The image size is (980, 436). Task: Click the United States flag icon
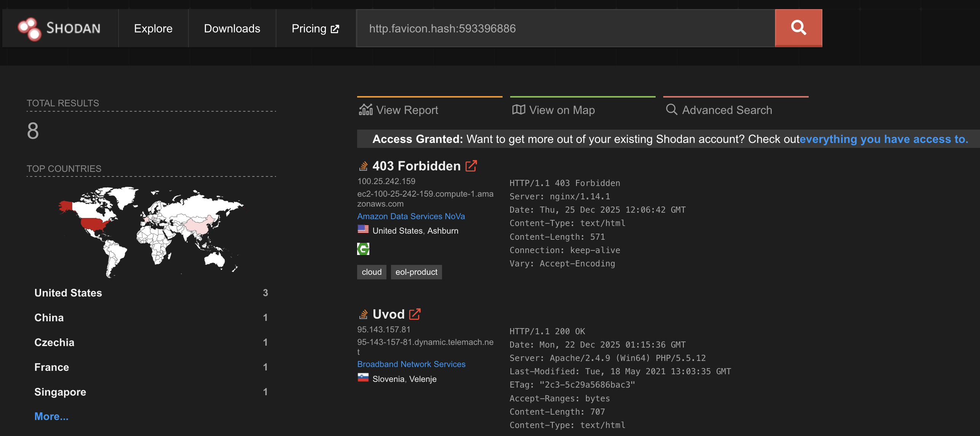(363, 229)
